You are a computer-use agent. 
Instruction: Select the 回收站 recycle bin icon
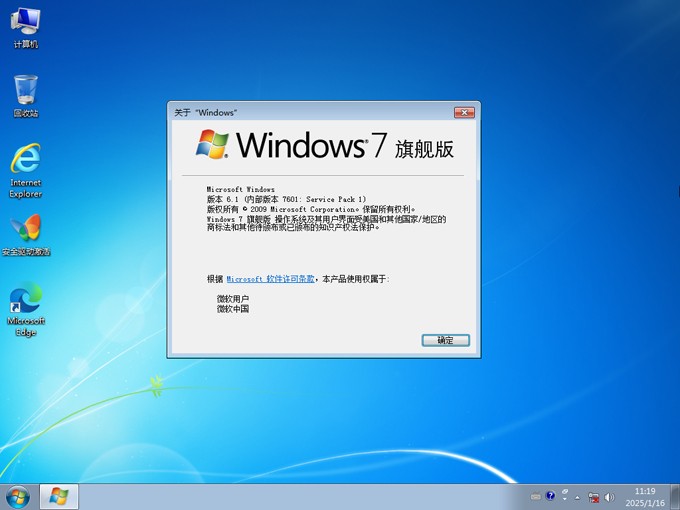point(26,96)
